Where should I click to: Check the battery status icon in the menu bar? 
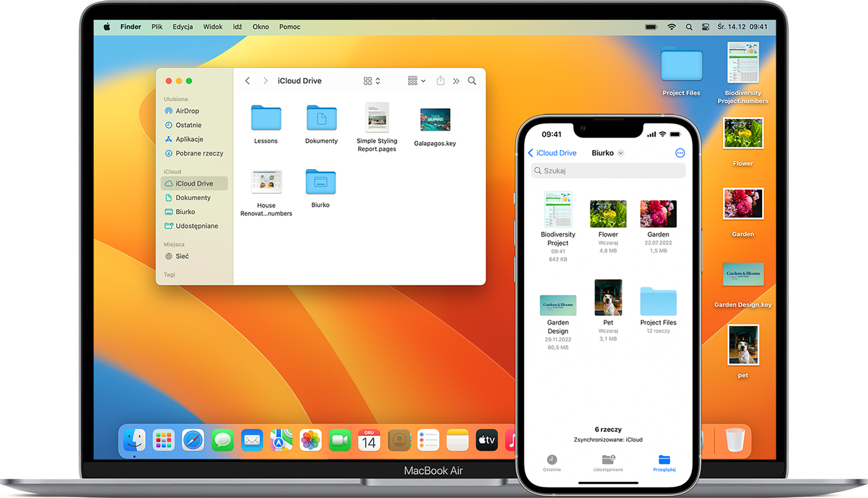tap(651, 27)
